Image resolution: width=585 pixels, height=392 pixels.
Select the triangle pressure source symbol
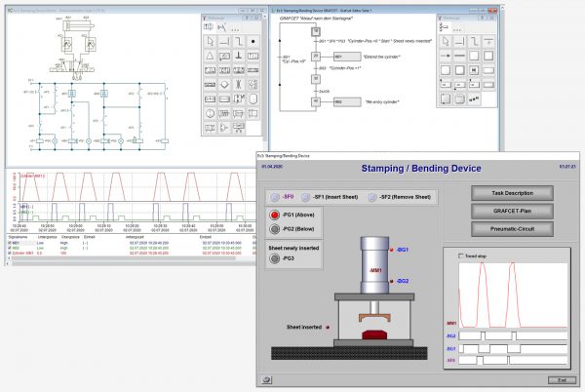(210, 56)
